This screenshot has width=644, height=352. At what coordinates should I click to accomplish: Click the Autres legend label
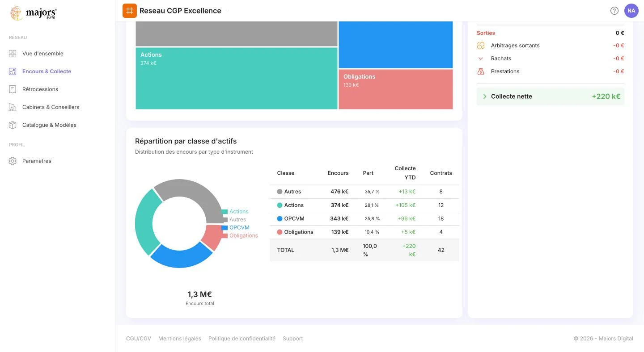click(x=237, y=220)
